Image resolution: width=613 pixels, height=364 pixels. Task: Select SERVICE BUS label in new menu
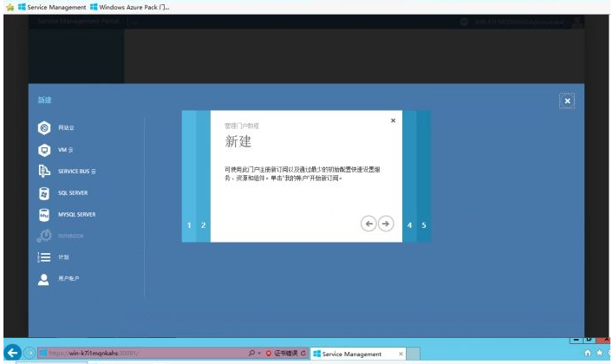(x=77, y=172)
